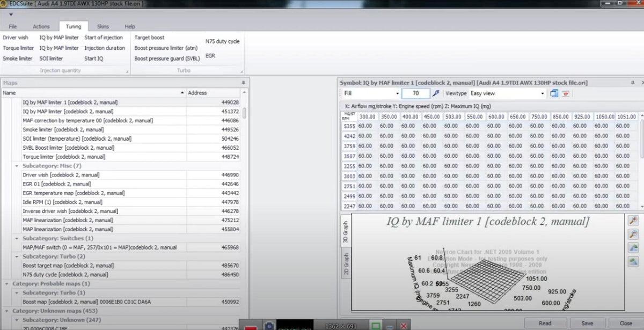This screenshot has height=330, width=644.
Task: Select the first zoom magnifier icon beside the graph
Action: (633, 220)
